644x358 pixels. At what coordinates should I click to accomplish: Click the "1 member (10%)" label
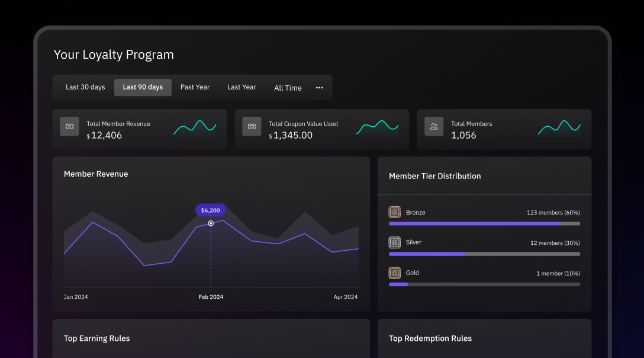pos(558,274)
